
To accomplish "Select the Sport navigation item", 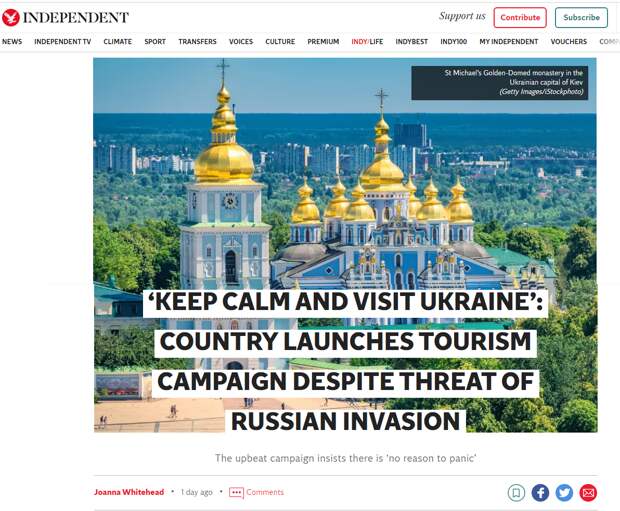I will [x=155, y=42].
